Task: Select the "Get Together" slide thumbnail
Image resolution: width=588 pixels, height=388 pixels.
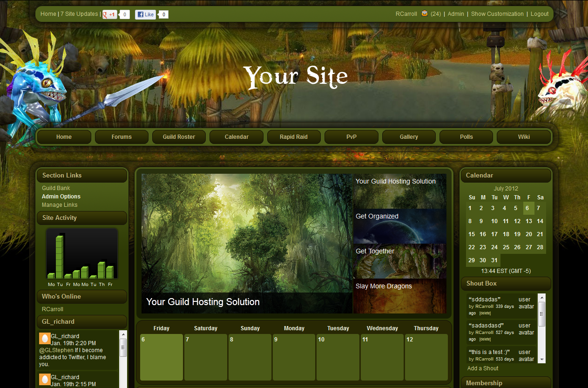Action: tap(400, 261)
